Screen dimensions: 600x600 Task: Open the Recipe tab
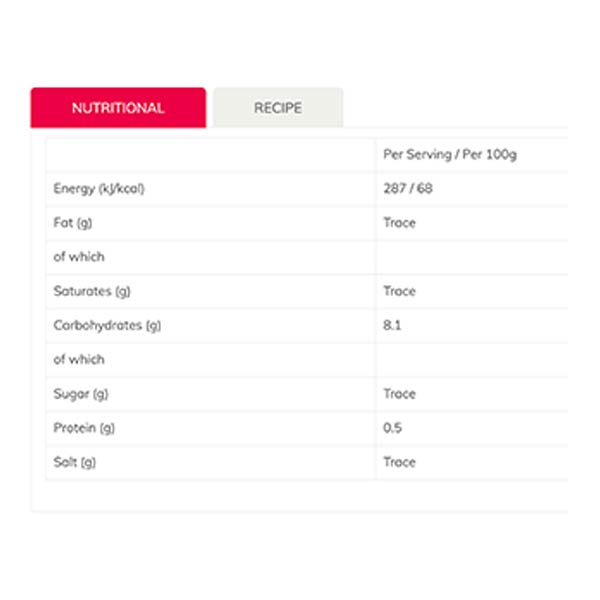[x=278, y=108]
